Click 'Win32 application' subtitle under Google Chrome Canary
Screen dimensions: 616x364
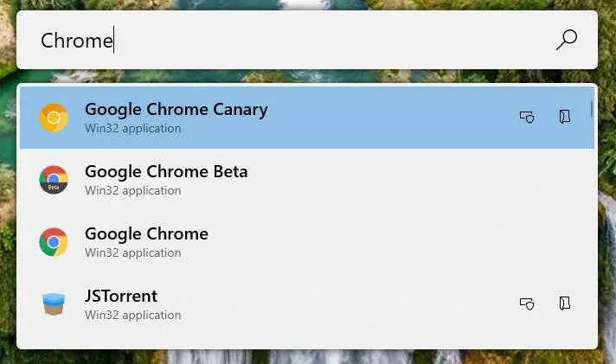132,129
